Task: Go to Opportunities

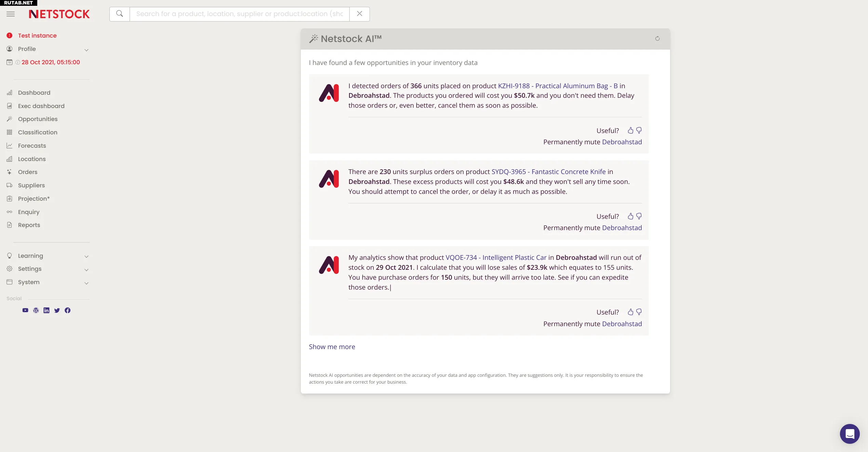Action: click(x=38, y=119)
